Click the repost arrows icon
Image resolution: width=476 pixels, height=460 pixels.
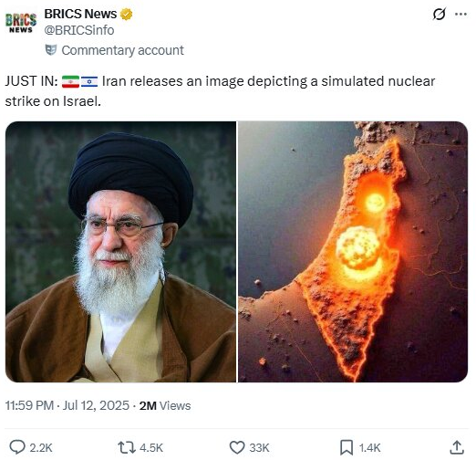click(x=127, y=447)
